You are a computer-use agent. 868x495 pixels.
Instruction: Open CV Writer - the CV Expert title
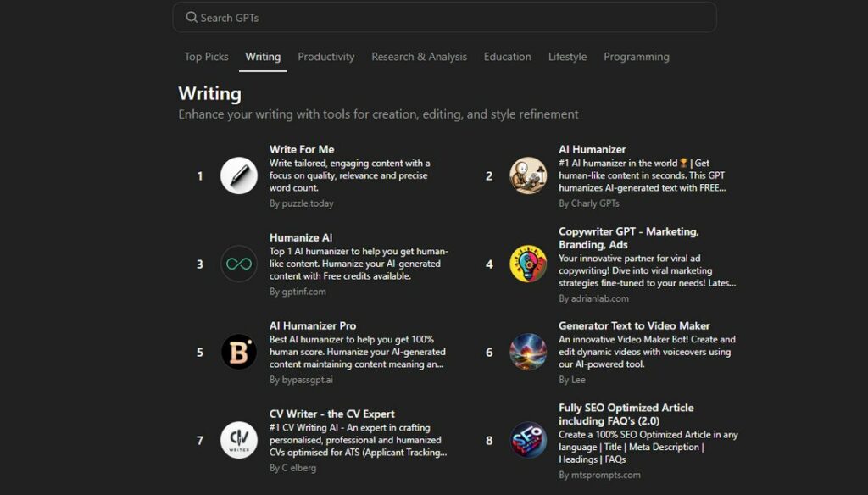click(x=332, y=414)
